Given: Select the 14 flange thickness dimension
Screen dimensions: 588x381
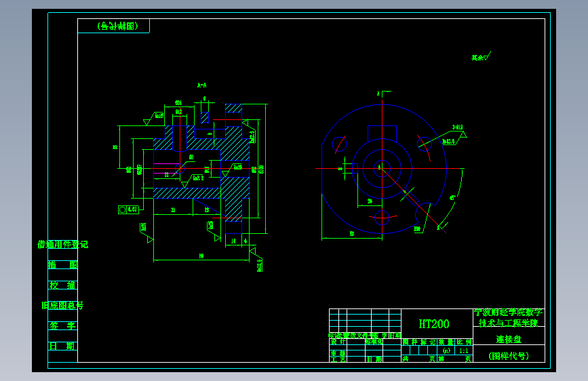Looking at the screenshot, I should coord(233,241).
